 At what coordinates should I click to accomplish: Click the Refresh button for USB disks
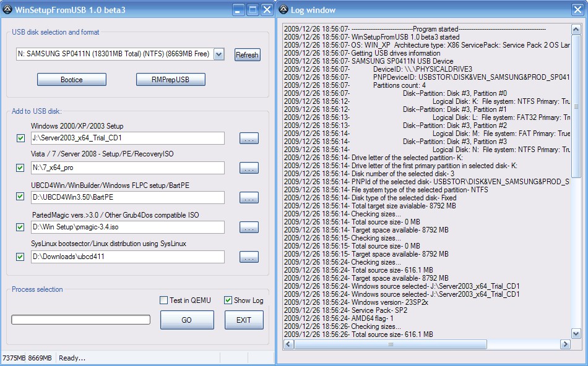(247, 55)
